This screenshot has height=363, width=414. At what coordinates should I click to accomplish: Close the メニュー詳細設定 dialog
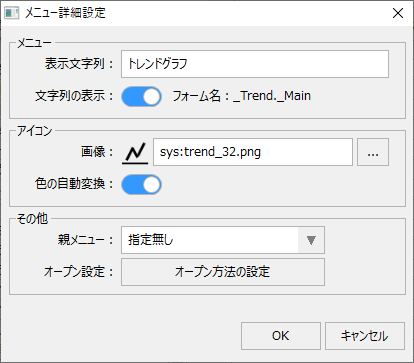(398, 13)
